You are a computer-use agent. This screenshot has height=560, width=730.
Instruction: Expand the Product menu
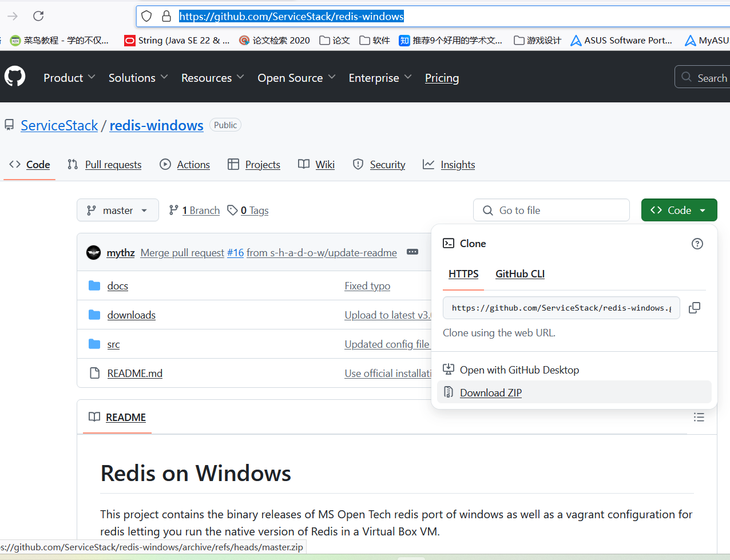[69, 78]
